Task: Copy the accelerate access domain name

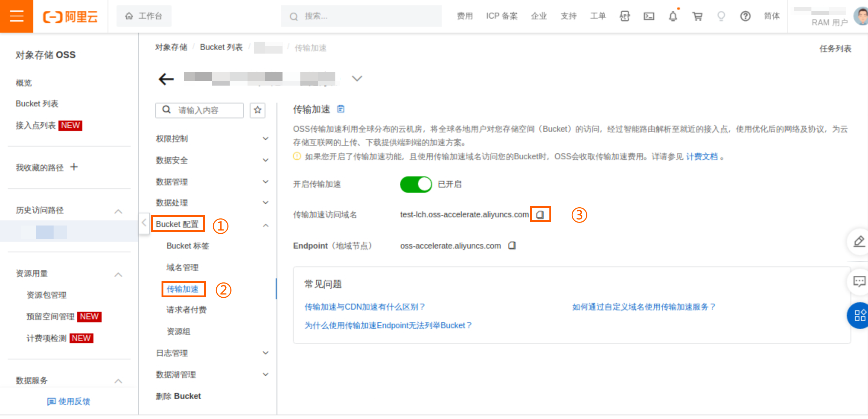Action: pos(540,215)
